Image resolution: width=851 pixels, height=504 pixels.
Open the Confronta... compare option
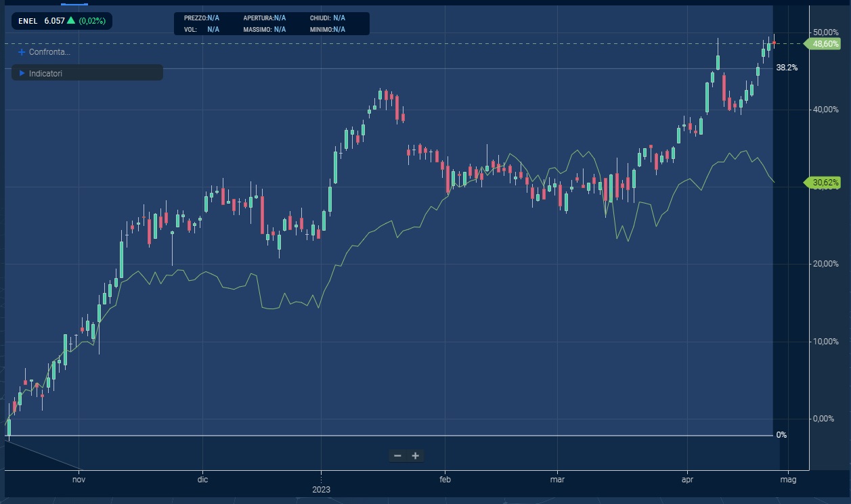click(49, 51)
